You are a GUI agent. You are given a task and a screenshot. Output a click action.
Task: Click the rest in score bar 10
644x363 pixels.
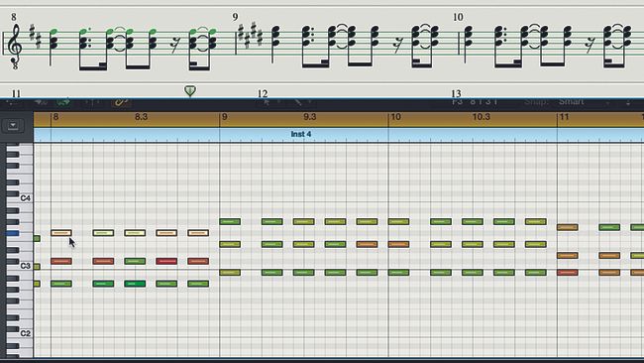590,45
